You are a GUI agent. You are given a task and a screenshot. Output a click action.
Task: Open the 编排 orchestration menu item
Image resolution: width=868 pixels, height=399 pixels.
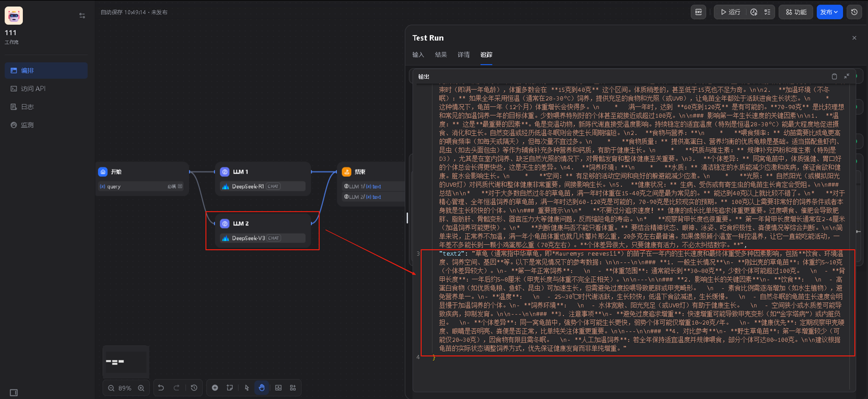tap(46, 70)
